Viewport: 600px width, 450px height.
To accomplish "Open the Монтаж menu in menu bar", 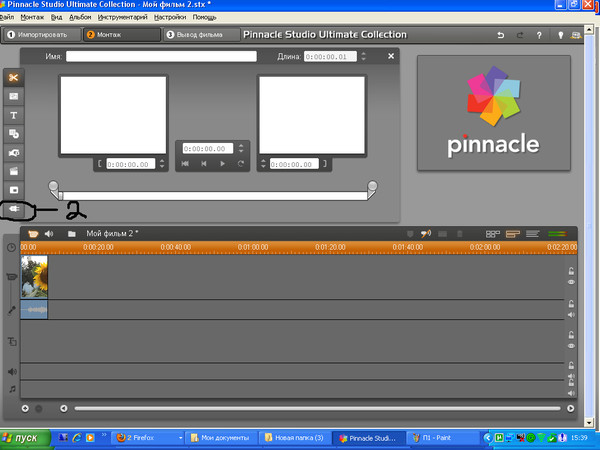I will [32, 17].
